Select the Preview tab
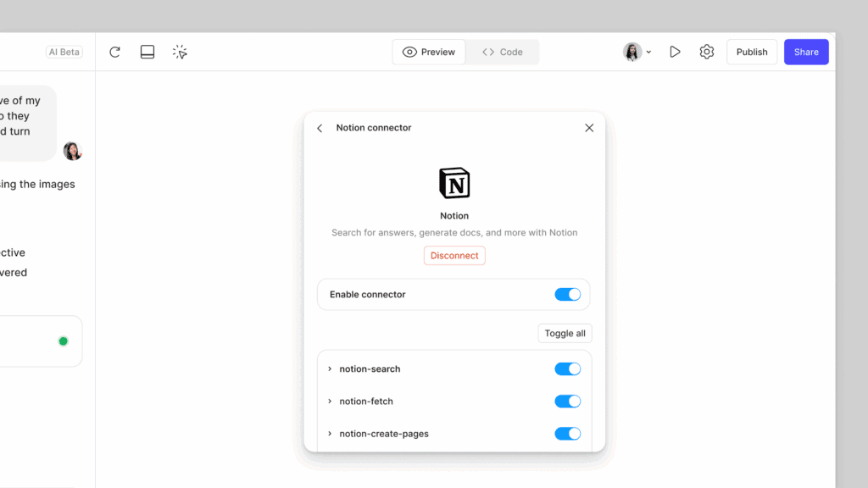This screenshot has height=488, width=868. coord(428,52)
